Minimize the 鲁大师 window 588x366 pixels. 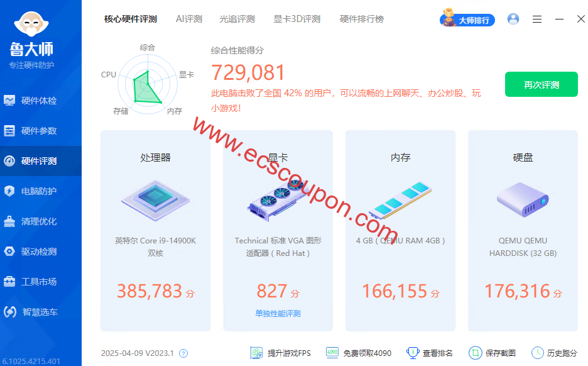point(559,19)
